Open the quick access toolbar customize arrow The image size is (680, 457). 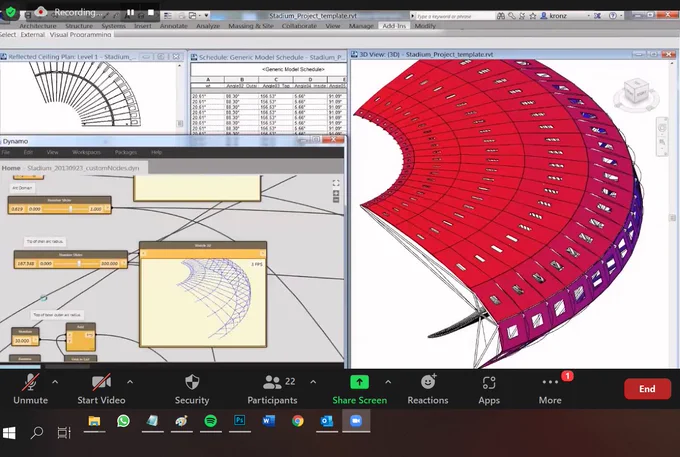206,16
